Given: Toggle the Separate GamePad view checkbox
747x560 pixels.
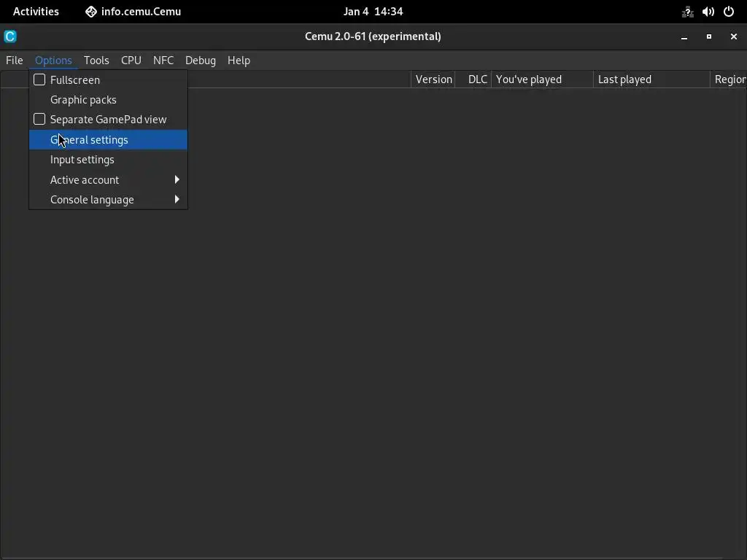Looking at the screenshot, I should [39, 119].
